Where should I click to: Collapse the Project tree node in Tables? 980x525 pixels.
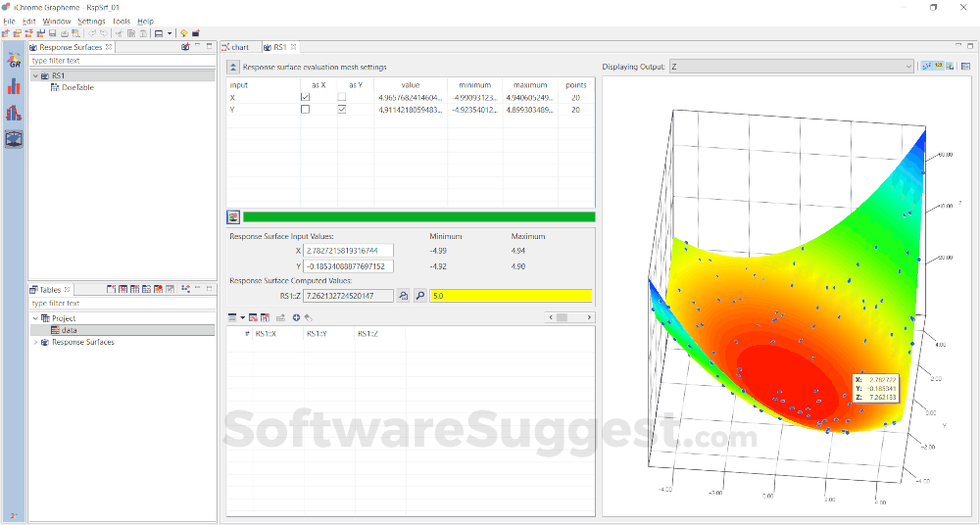pyautogui.click(x=35, y=318)
